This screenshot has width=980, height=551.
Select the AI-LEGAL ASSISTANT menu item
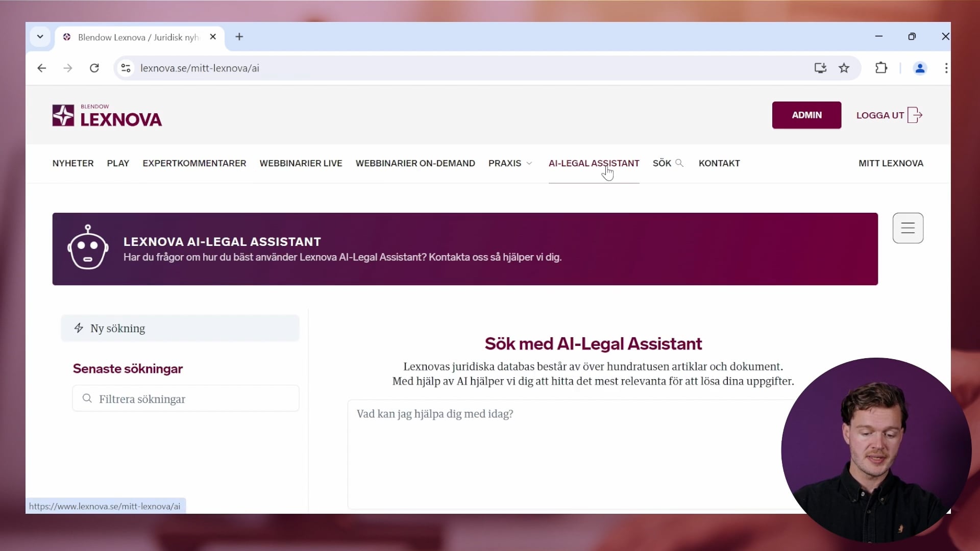point(594,163)
